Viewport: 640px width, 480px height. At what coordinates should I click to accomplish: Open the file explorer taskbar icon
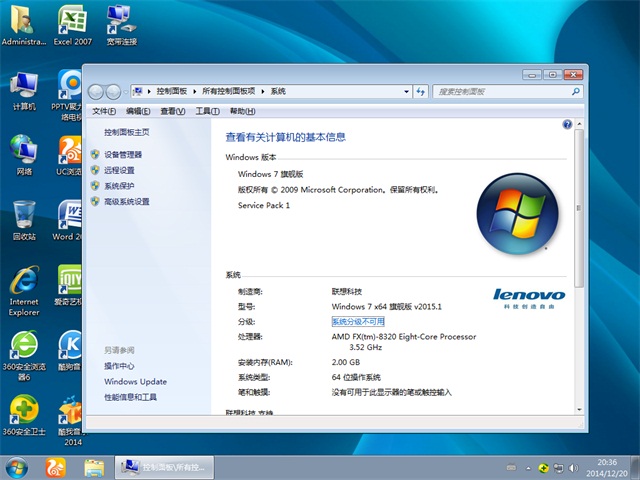94,467
